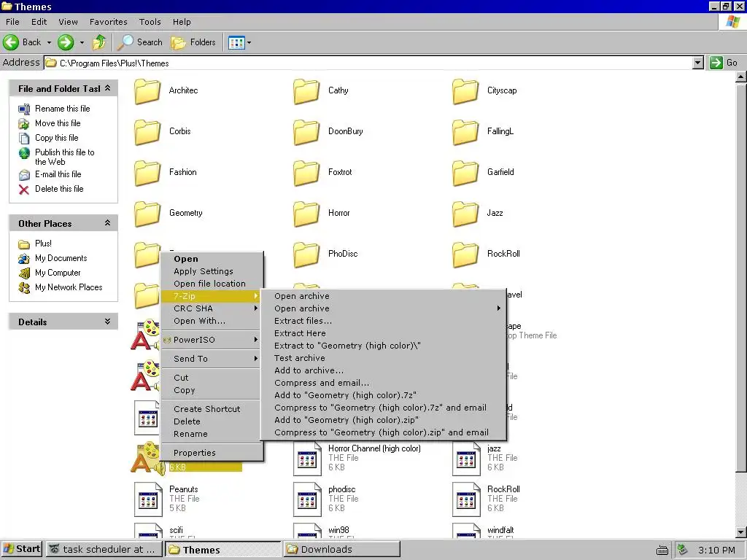Select the PhoDisc folder icon
Viewport: 747px width, 560px height.
[x=306, y=254]
